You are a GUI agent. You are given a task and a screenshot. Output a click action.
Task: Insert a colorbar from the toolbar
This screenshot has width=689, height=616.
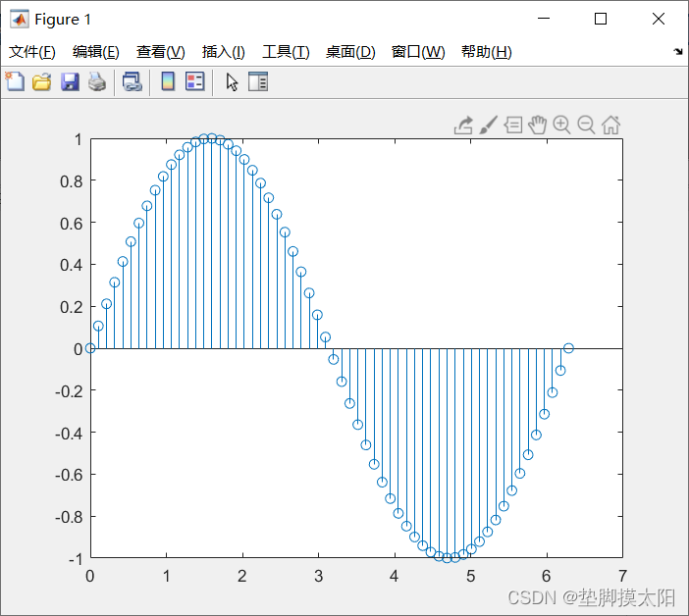(x=168, y=82)
